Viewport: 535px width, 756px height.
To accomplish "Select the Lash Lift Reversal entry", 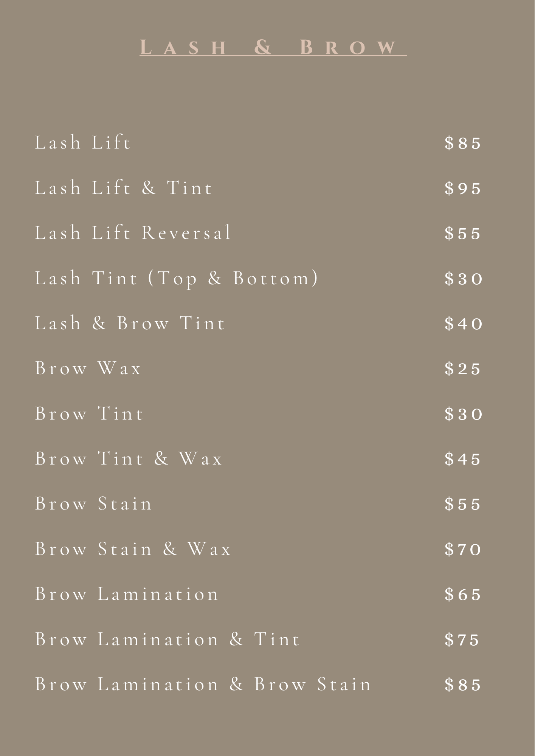I will 133,233.
